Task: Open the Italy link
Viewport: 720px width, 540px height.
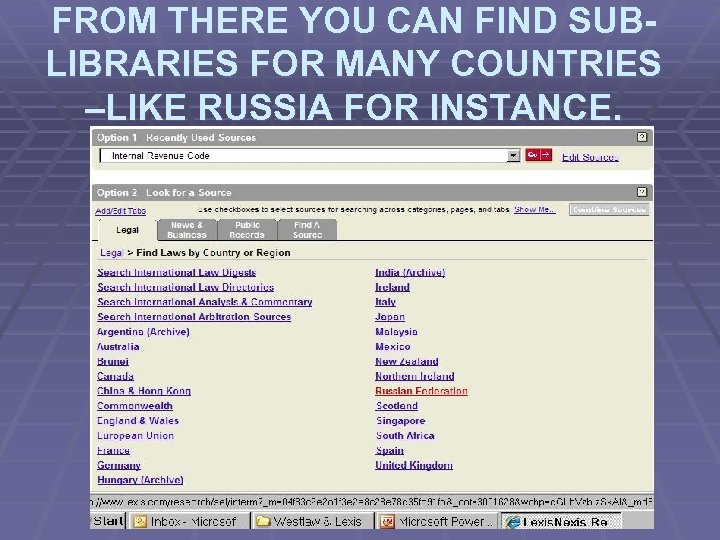Action: (x=385, y=302)
